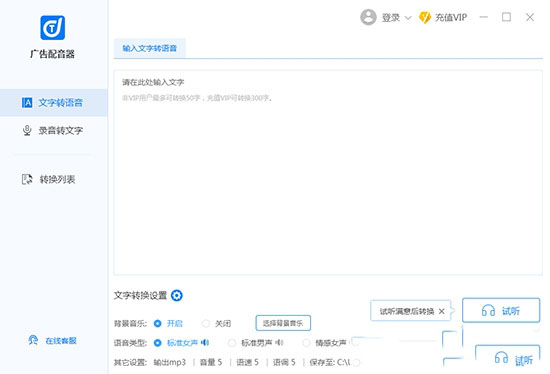Open 充值VIP recharge option
Viewport: 550px width, 374px height.
(x=443, y=17)
